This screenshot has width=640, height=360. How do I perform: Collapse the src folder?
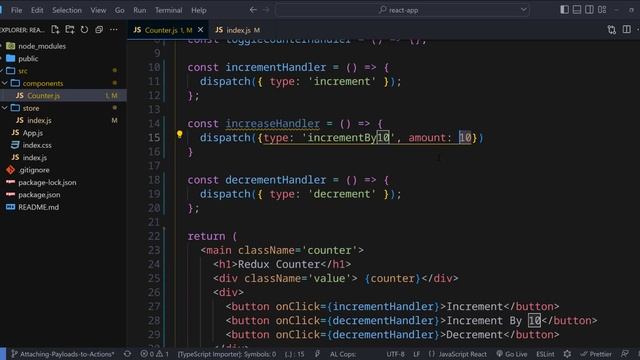pyautogui.click(x=22, y=71)
